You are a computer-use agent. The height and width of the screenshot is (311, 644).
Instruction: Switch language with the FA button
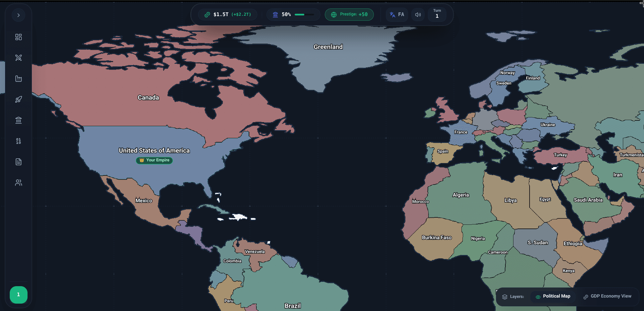tap(397, 14)
